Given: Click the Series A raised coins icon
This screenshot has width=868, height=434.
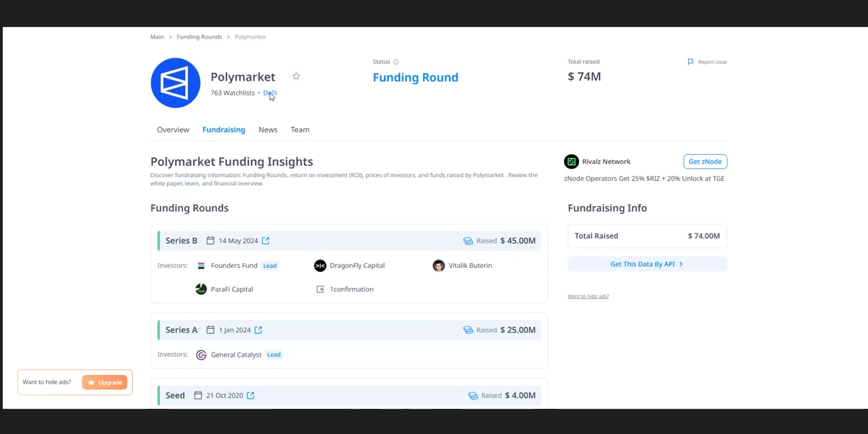Looking at the screenshot, I should click(468, 330).
